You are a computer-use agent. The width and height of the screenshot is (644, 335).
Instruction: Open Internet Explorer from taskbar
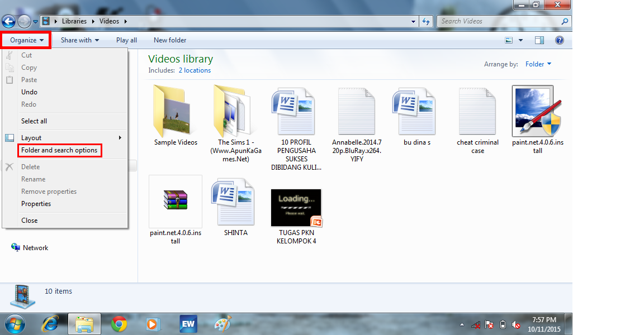pos(50,324)
